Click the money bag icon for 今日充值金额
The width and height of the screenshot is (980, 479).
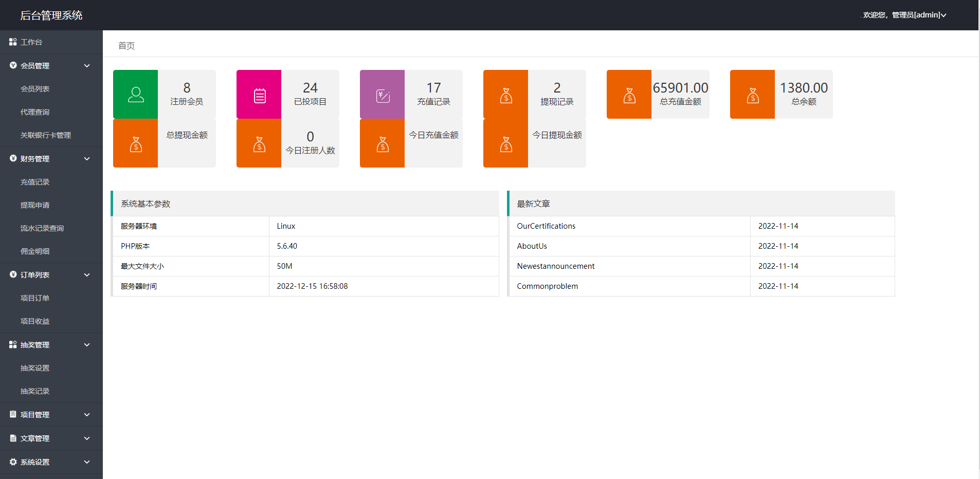tap(383, 144)
